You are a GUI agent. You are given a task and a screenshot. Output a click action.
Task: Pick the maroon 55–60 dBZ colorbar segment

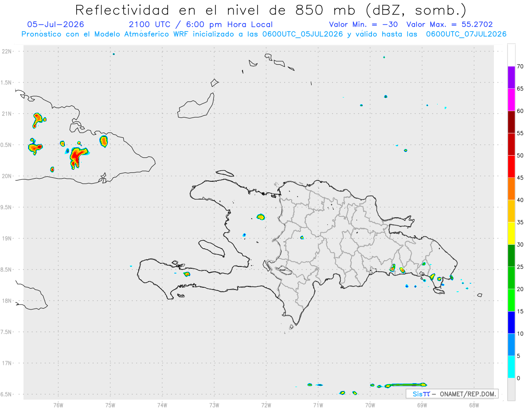tap(511, 122)
